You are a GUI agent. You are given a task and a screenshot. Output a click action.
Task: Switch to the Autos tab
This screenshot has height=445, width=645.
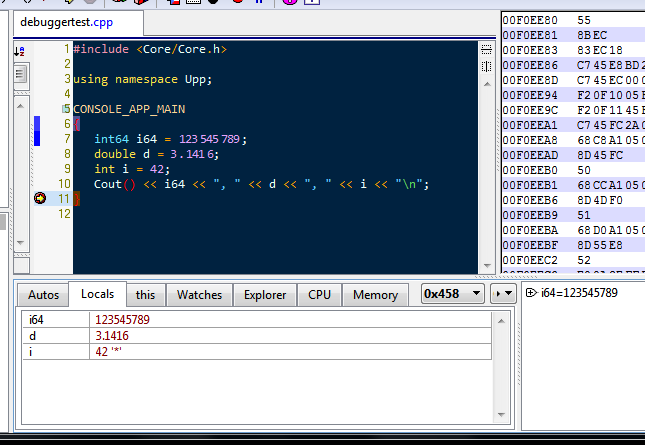coord(43,295)
